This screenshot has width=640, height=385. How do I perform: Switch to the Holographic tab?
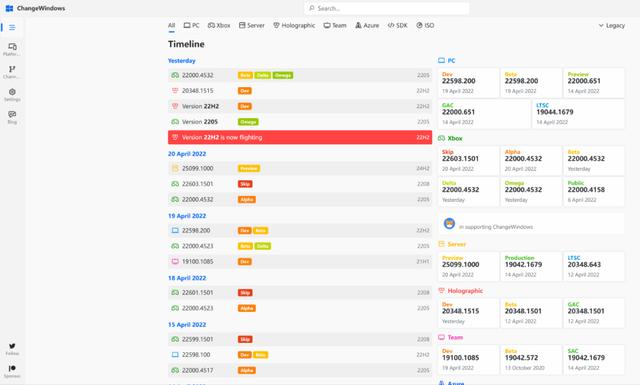coord(294,25)
